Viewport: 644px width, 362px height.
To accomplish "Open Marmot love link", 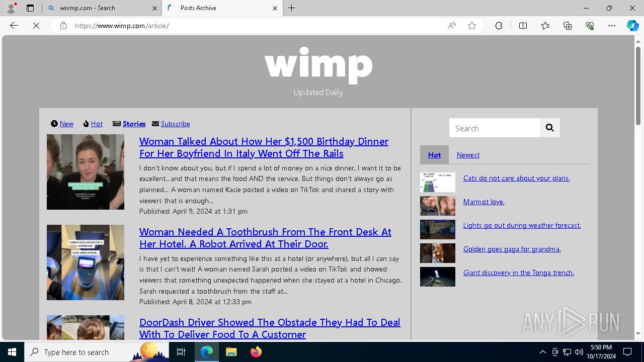I will [484, 202].
